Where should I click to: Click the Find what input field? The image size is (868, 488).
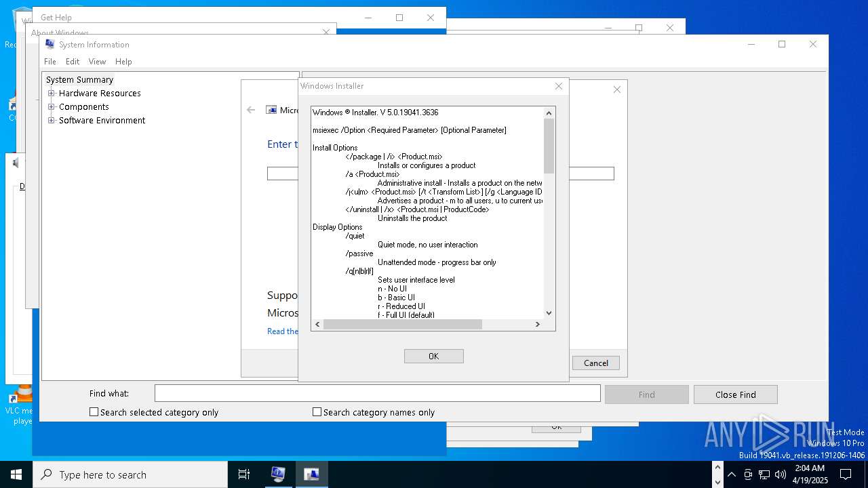[378, 393]
